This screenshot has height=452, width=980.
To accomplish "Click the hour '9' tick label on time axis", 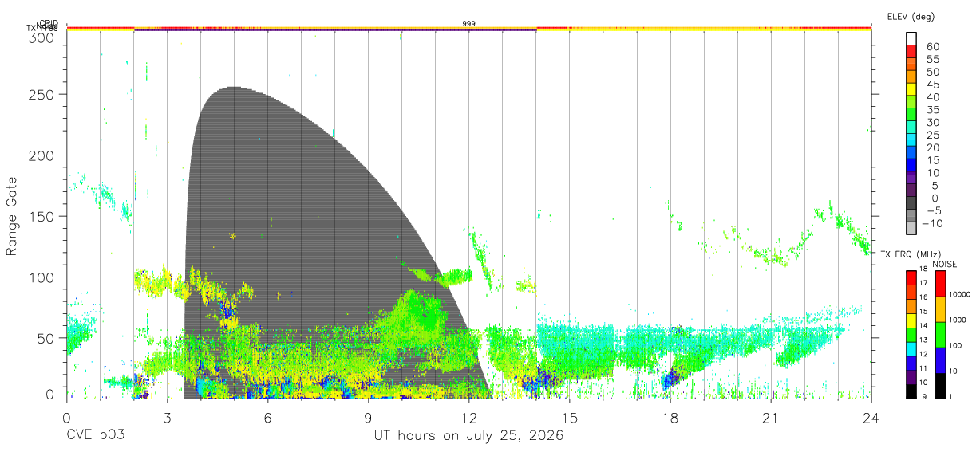I will [368, 418].
